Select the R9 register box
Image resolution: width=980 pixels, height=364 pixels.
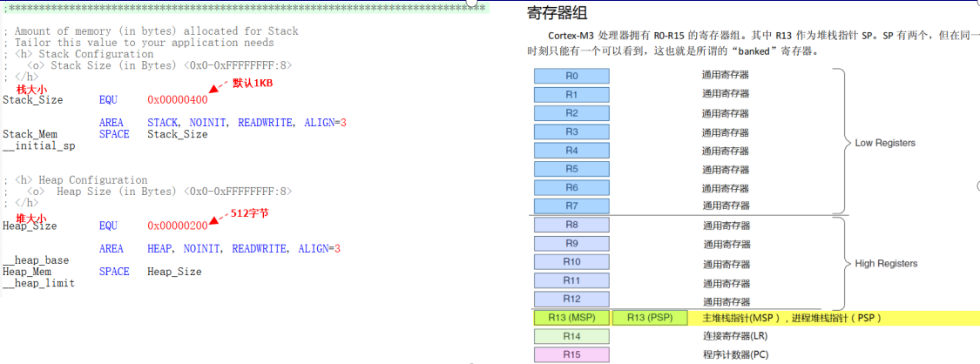[571, 243]
